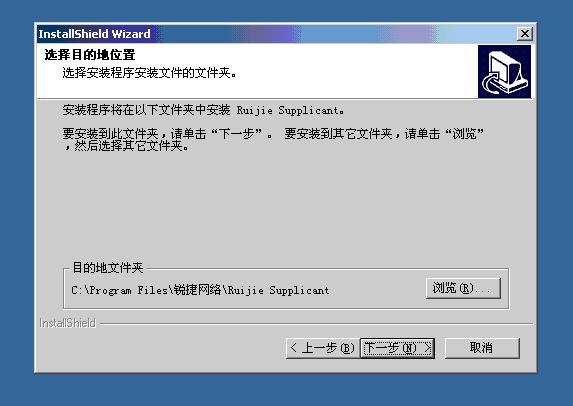The width and height of the screenshot is (573, 406).
Task: Click the Ruijie Supplicant install description line
Action: (x=203, y=110)
